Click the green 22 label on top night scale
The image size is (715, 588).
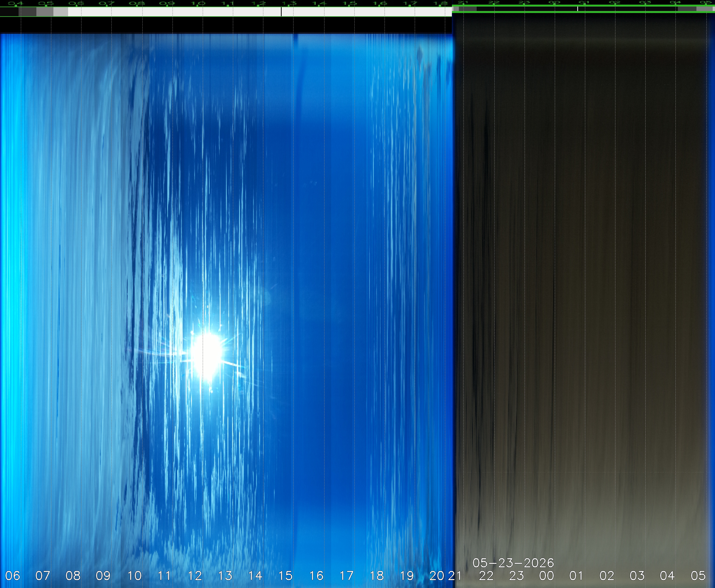coord(494,2)
